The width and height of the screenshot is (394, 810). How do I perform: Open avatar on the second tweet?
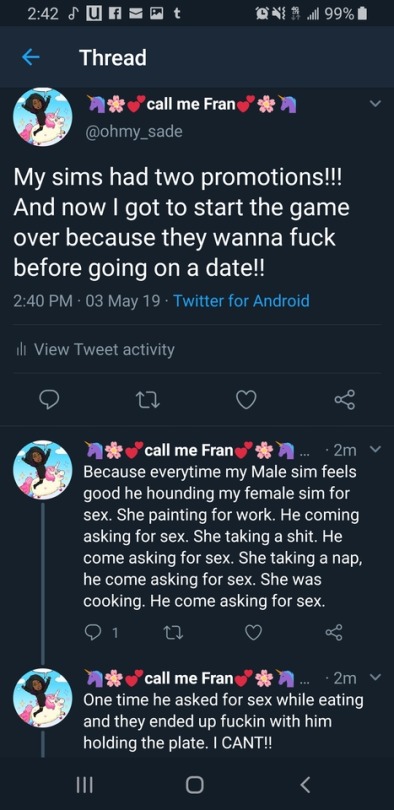42,470
